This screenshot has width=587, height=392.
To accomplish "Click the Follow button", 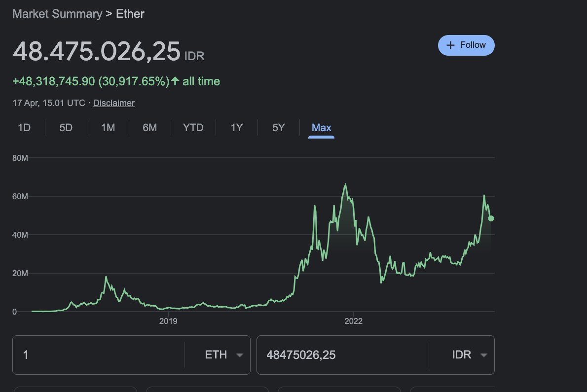I will point(466,45).
